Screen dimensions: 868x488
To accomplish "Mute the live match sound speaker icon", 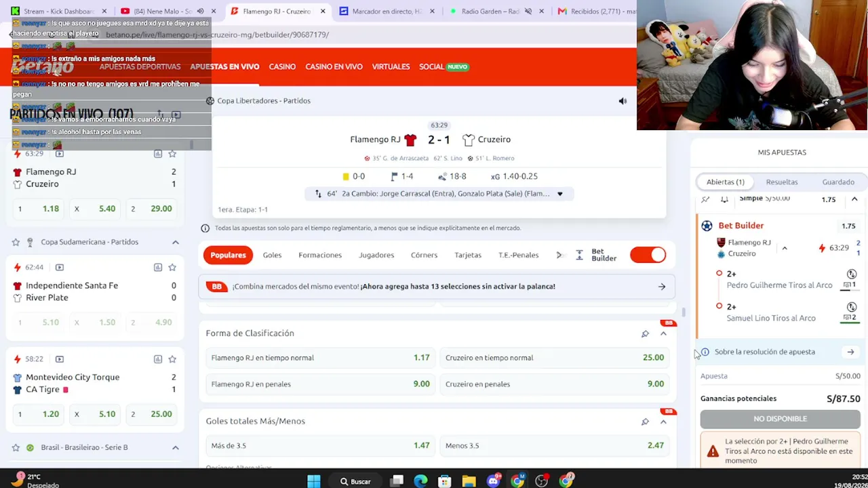I will coord(623,101).
